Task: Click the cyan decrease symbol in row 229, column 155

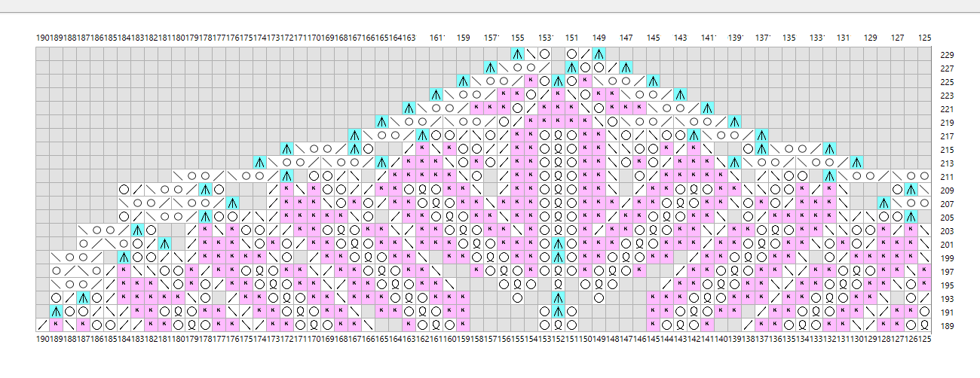Action: click(517, 54)
